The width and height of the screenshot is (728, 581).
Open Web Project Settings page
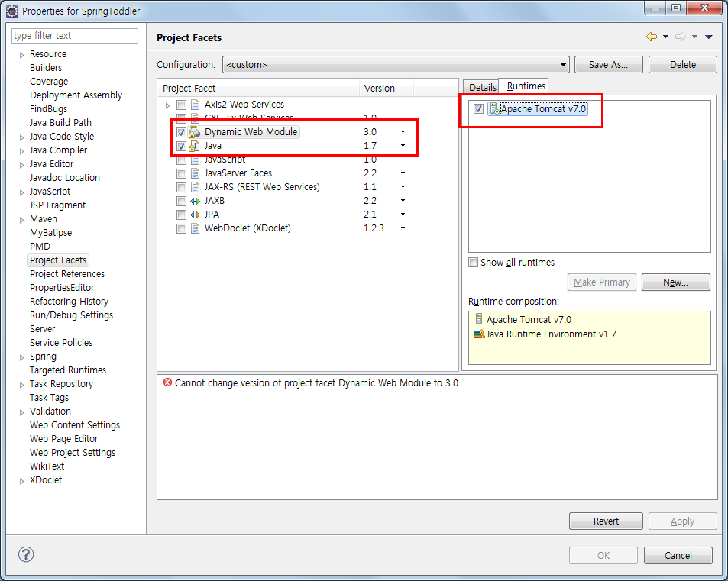click(73, 453)
